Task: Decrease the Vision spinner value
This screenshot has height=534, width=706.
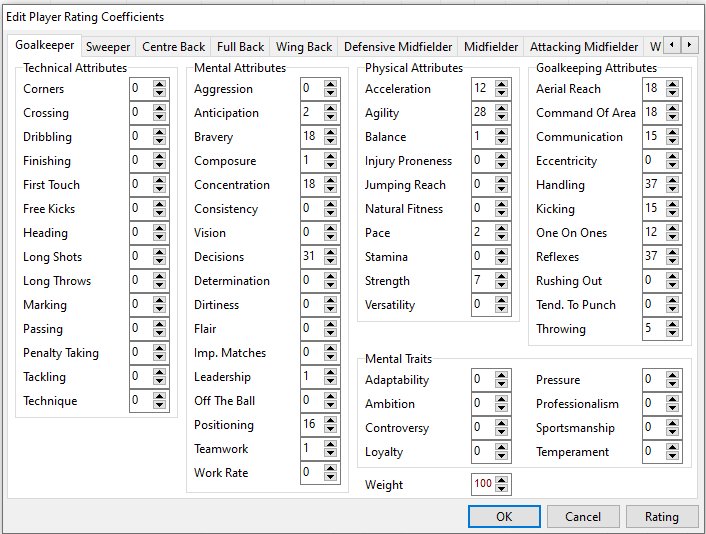Action: (330, 237)
